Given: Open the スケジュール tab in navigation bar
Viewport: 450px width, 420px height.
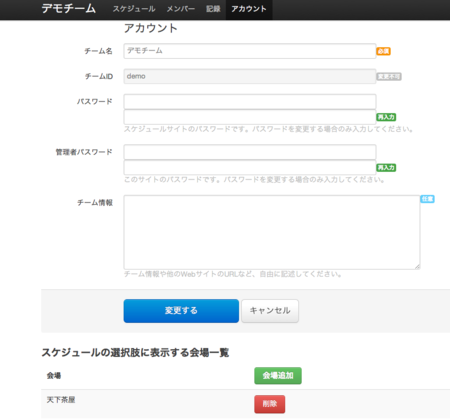Looking at the screenshot, I should [134, 9].
